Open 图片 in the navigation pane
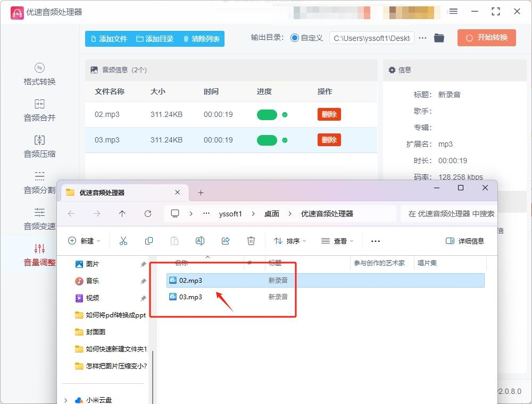The height and width of the screenshot is (404, 532). click(92, 264)
